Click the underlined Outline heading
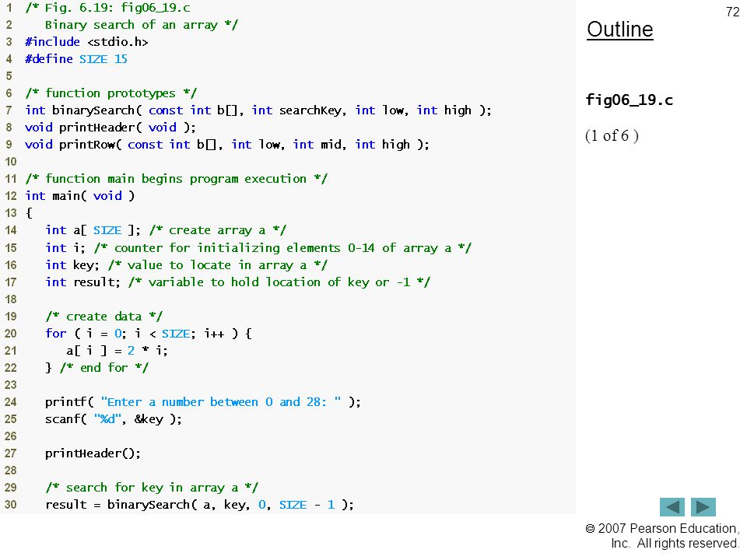 pyautogui.click(x=620, y=30)
